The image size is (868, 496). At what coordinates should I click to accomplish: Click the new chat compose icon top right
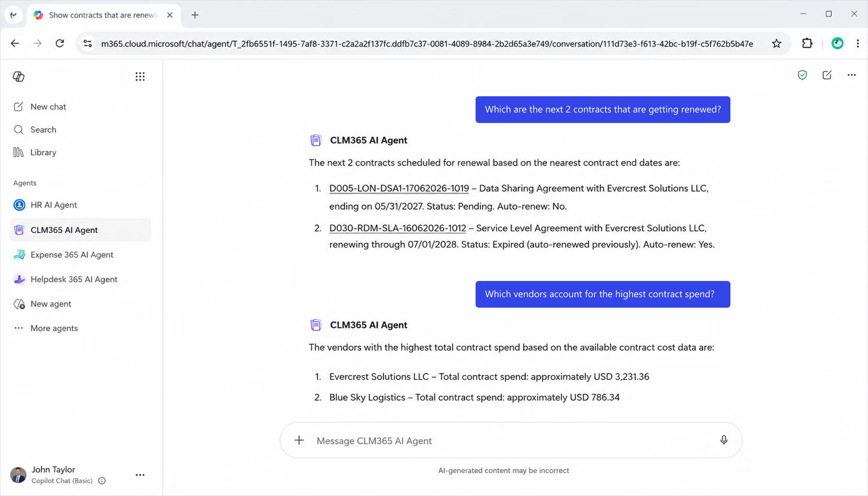pyautogui.click(x=827, y=75)
